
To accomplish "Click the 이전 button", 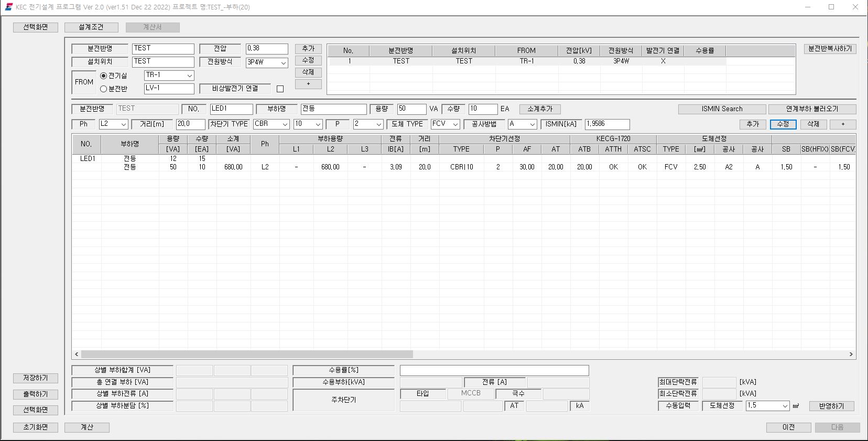I will click(789, 427).
